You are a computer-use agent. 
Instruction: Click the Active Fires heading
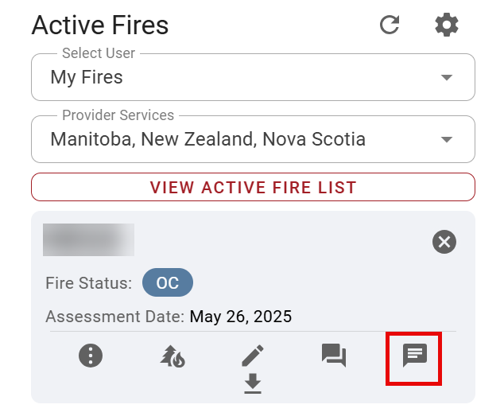point(100,25)
